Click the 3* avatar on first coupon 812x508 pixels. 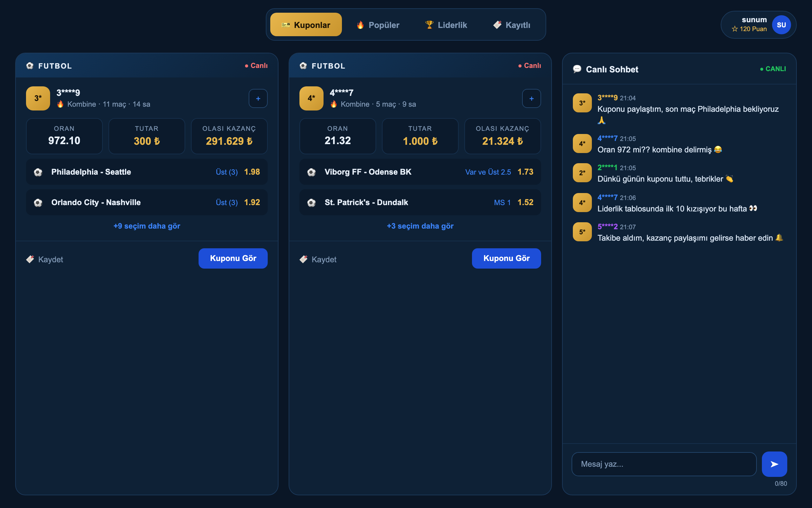pyautogui.click(x=38, y=98)
